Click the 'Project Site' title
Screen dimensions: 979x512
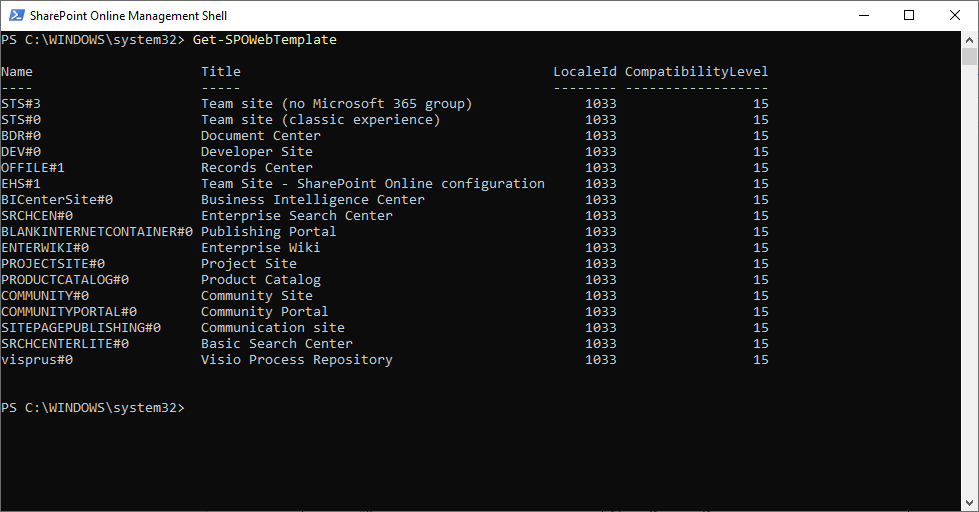248,263
